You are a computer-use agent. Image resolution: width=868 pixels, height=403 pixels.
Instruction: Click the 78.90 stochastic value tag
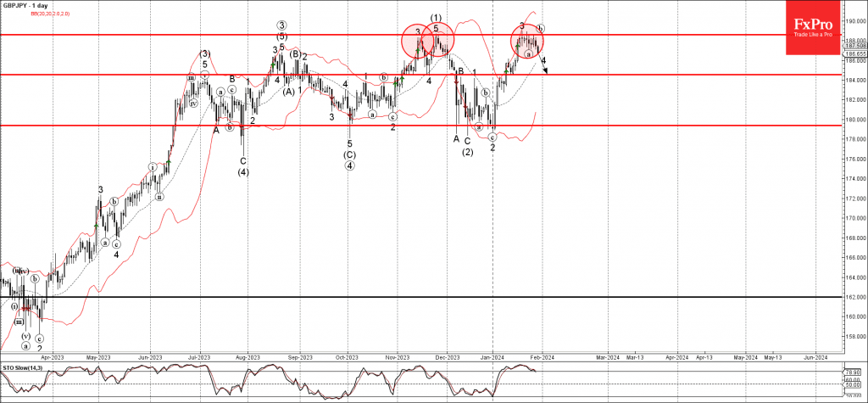[853, 372]
